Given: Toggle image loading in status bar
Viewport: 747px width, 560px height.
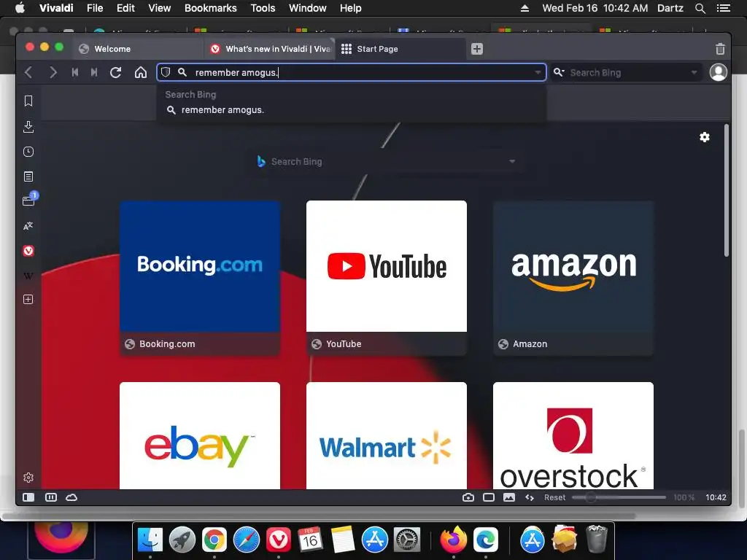Looking at the screenshot, I should point(508,497).
